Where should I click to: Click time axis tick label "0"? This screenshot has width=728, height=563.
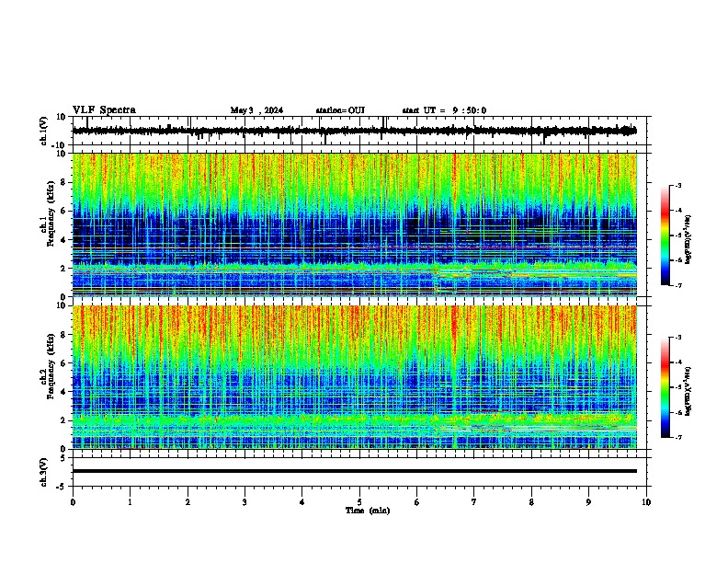click(x=73, y=502)
